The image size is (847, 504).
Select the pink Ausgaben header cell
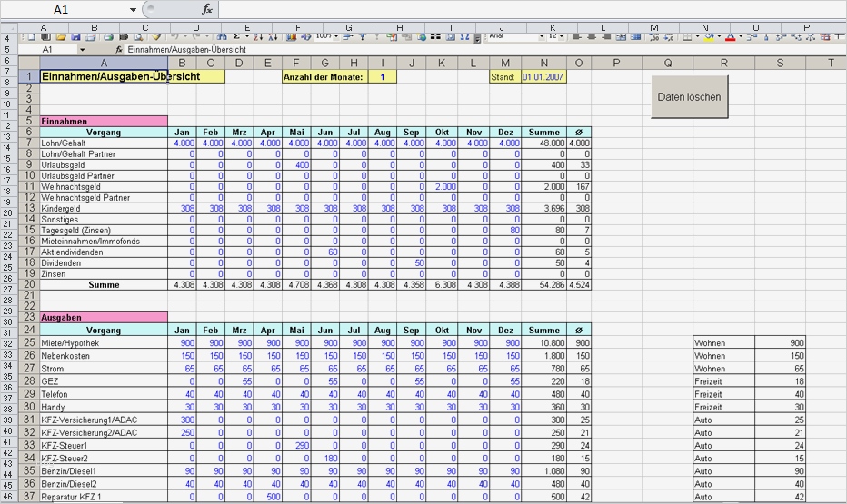pos(103,317)
